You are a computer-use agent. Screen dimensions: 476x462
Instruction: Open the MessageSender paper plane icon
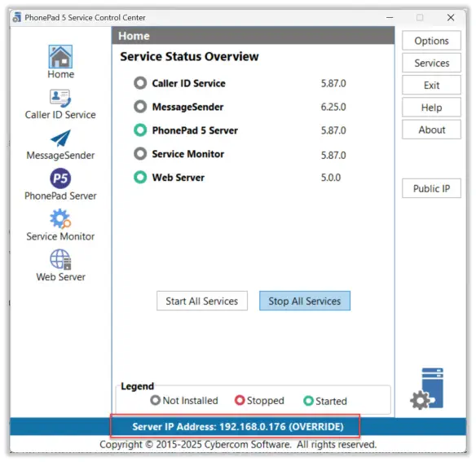click(60, 139)
